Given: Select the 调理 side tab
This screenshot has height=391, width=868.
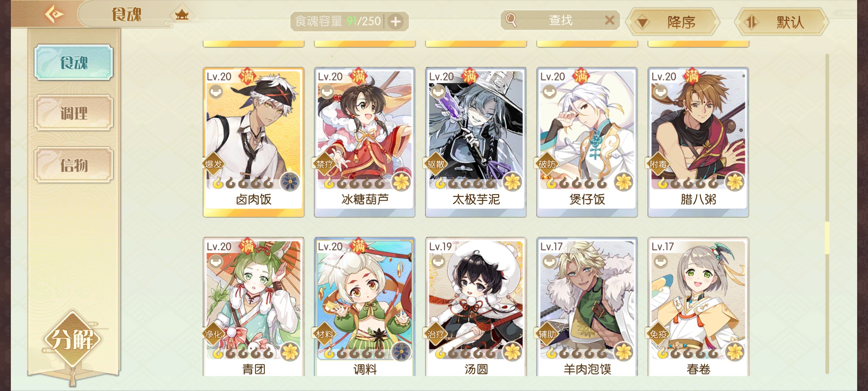Looking at the screenshot, I should click(74, 113).
